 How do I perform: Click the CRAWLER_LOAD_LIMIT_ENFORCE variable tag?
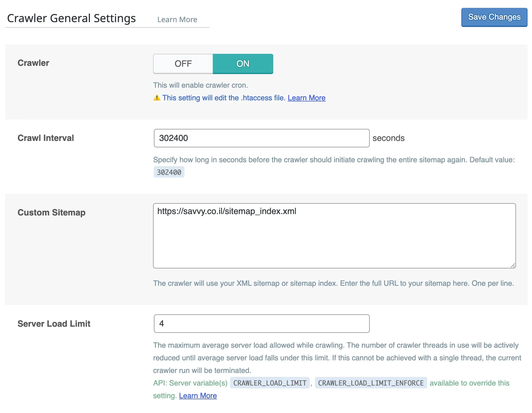coord(371,383)
